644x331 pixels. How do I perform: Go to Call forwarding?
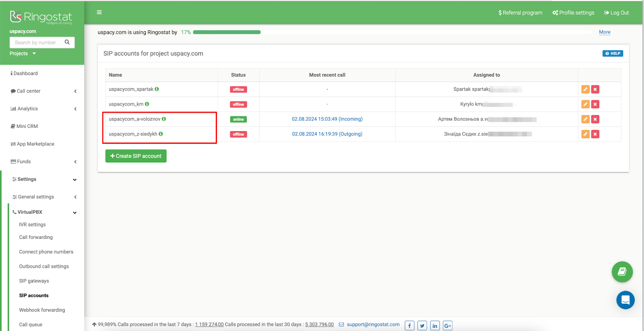pyautogui.click(x=36, y=237)
